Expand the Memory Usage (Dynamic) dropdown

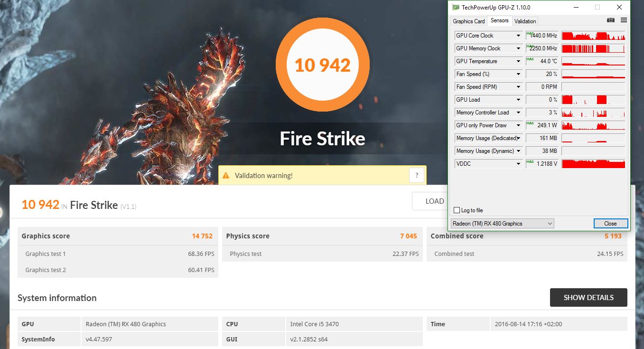tap(518, 151)
